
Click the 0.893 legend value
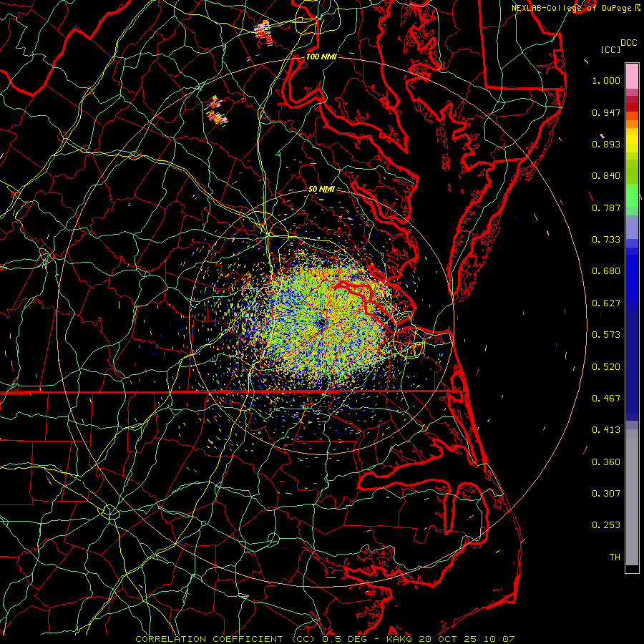point(606,144)
